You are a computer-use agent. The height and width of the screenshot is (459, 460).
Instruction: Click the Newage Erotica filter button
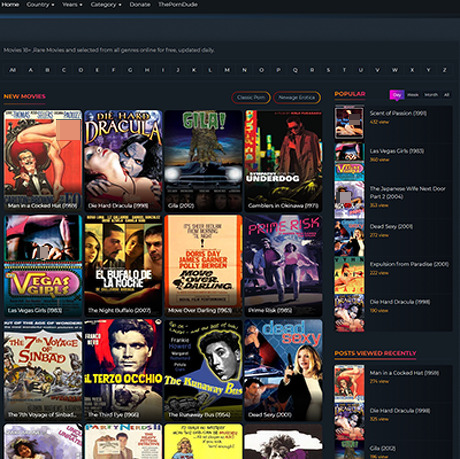(x=297, y=97)
